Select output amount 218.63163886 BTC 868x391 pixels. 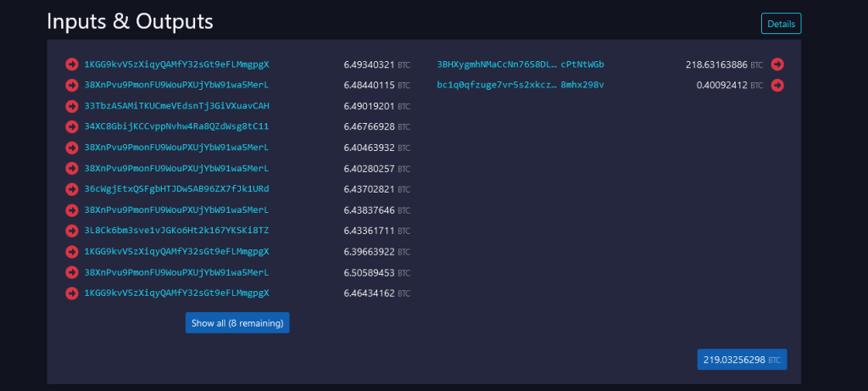pyautogui.click(x=724, y=64)
